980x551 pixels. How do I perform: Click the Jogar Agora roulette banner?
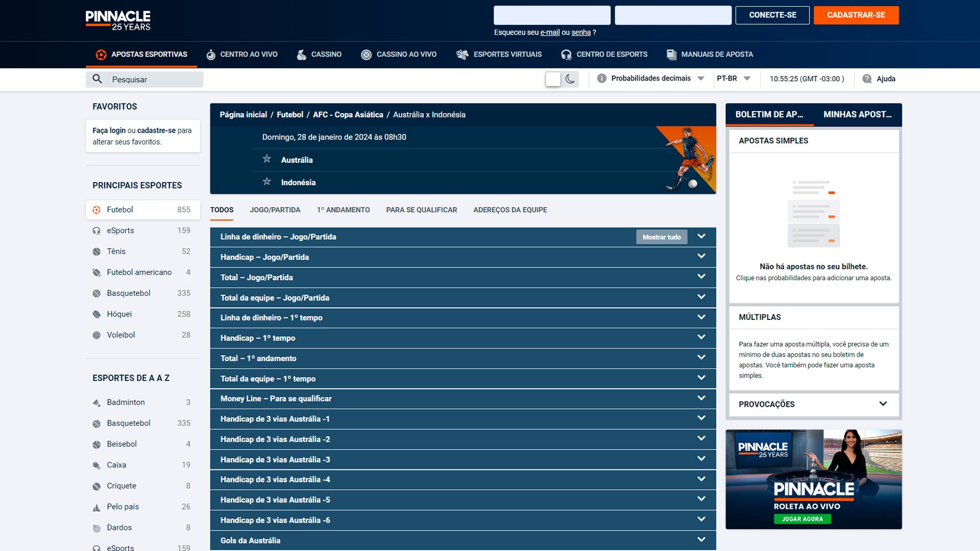coord(802,519)
